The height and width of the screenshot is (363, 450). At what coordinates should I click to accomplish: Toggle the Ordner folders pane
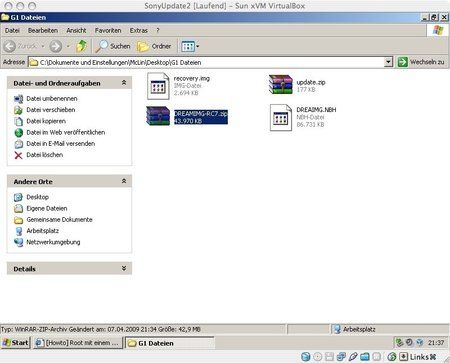[154, 46]
